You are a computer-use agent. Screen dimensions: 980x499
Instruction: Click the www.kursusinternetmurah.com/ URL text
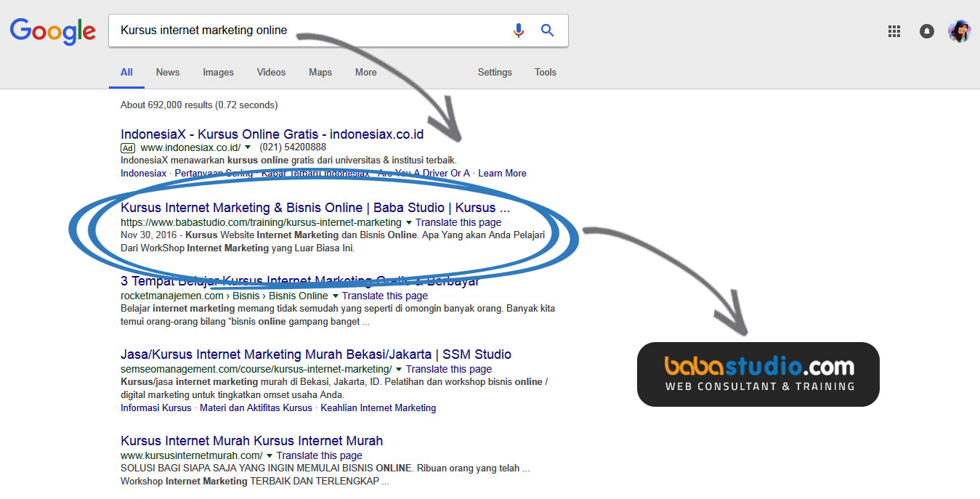coord(192,455)
